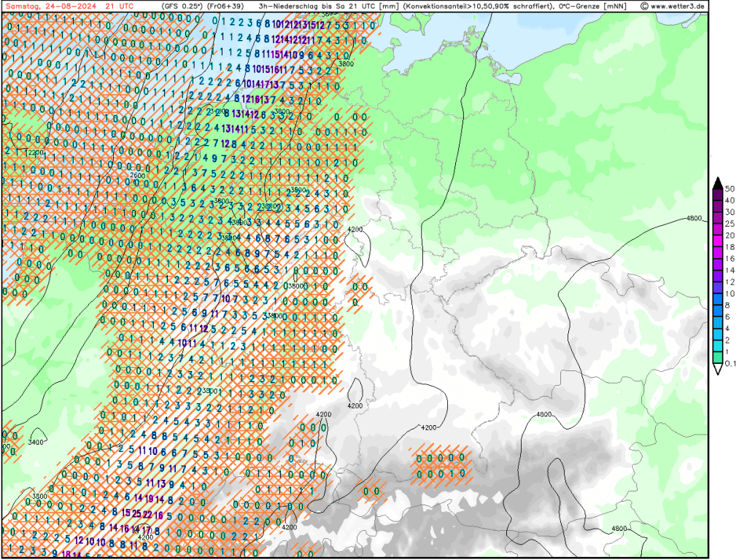Pick the magenta swatch between 18 and 20
747x560 pixels.
tap(718, 241)
